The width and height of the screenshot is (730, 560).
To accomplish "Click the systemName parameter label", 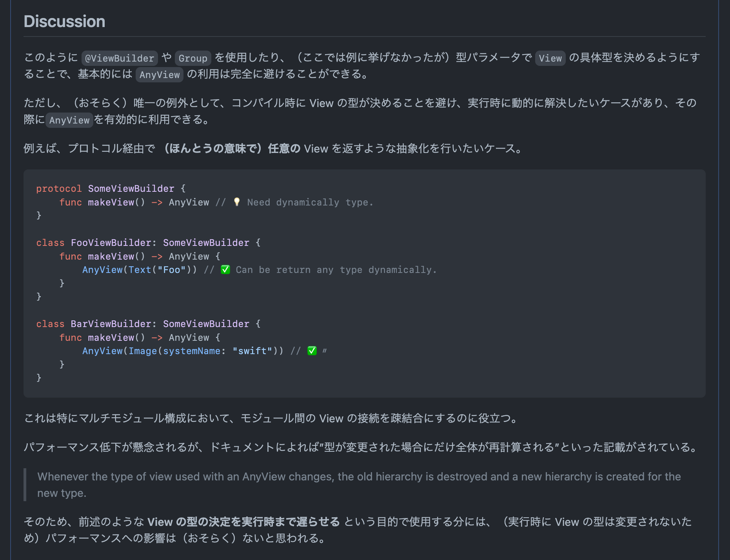I will pos(192,351).
